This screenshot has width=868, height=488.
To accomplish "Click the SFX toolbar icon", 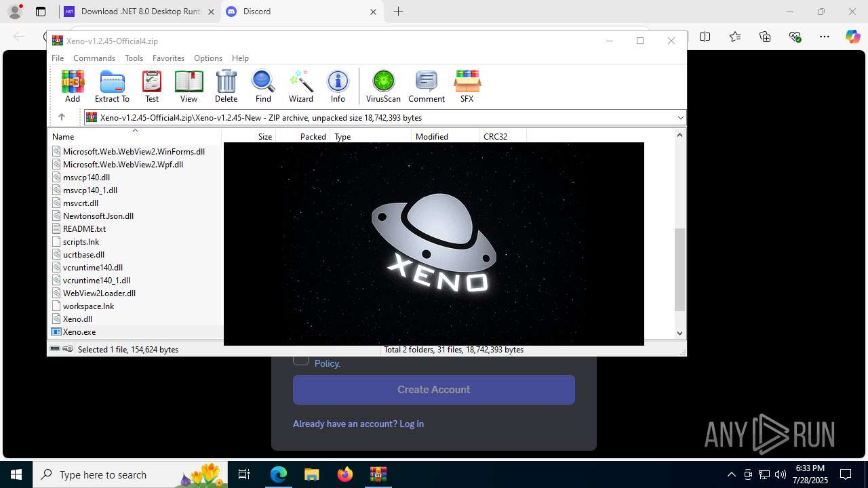I will 467,86.
